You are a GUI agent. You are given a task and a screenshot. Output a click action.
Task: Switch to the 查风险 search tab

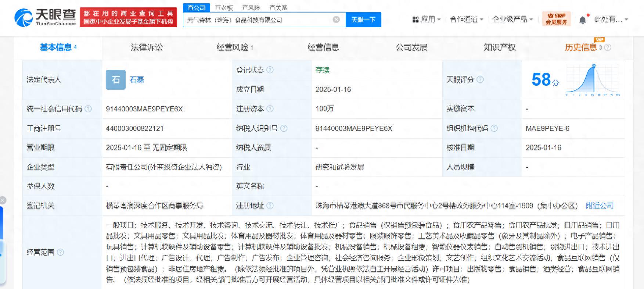pyautogui.click(x=251, y=8)
